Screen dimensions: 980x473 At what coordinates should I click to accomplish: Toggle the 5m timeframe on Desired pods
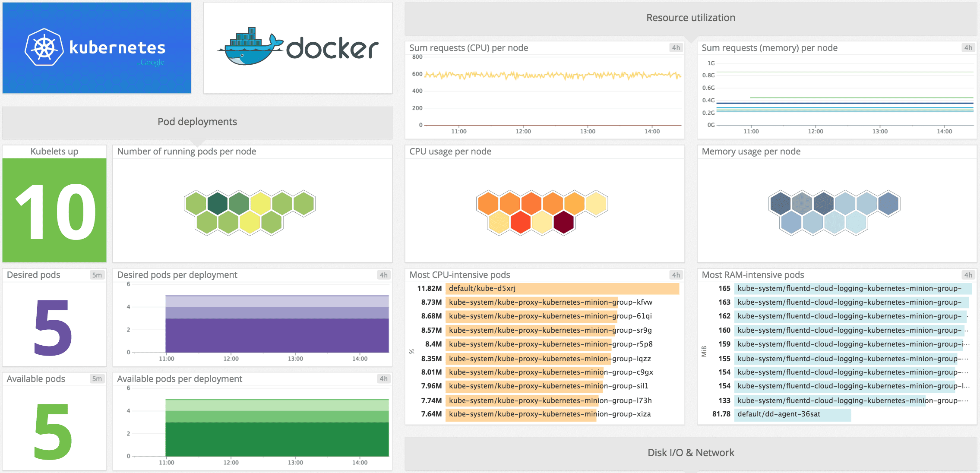coord(97,275)
